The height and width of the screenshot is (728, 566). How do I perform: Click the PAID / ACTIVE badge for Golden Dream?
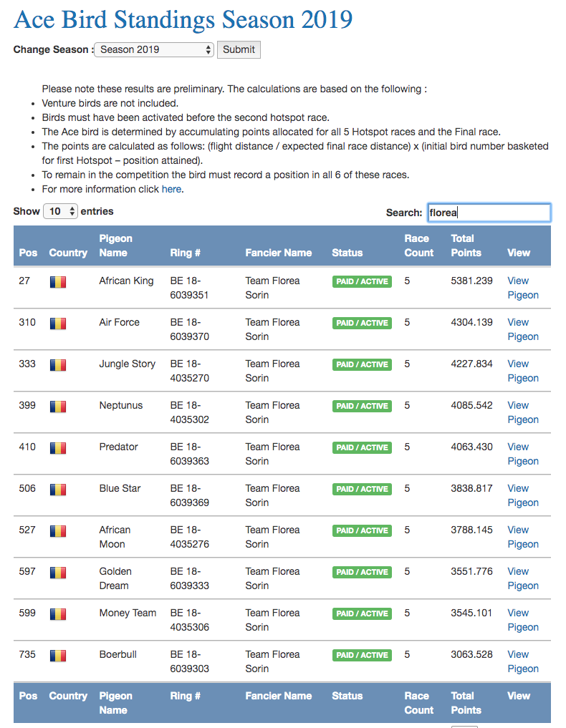[362, 572]
